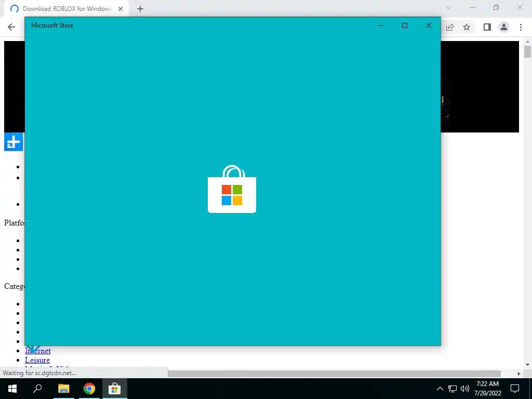Click Chrome's share page icon

pyautogui.click(x=450, y=27)
